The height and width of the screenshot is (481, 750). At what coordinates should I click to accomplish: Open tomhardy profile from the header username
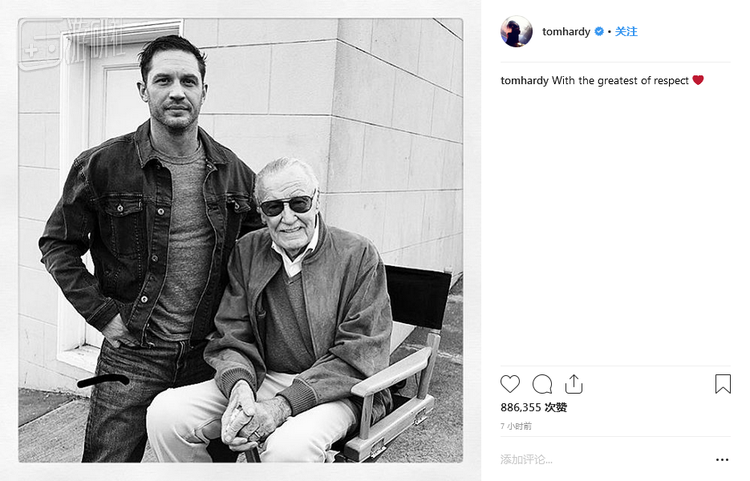567,32
